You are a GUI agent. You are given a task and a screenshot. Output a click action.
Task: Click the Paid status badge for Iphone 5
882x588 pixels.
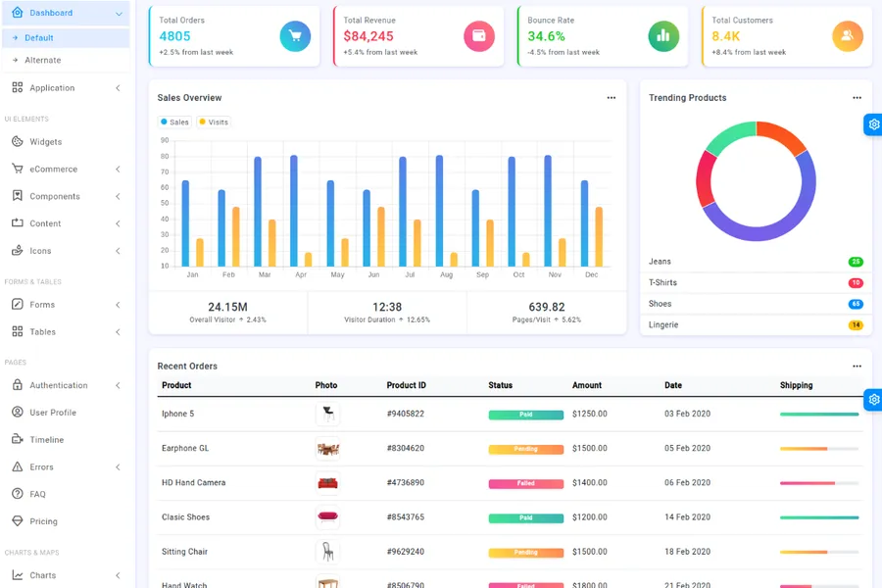(525, 415)
